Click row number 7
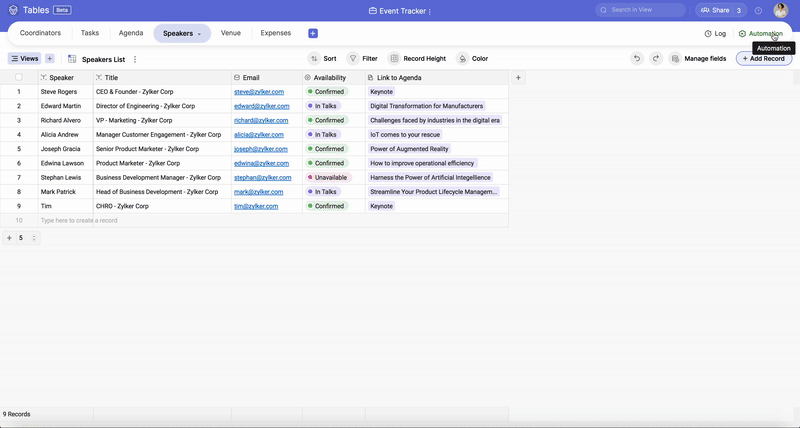The height and width of the screenshot is (428, 800). (x=19, y=178)
